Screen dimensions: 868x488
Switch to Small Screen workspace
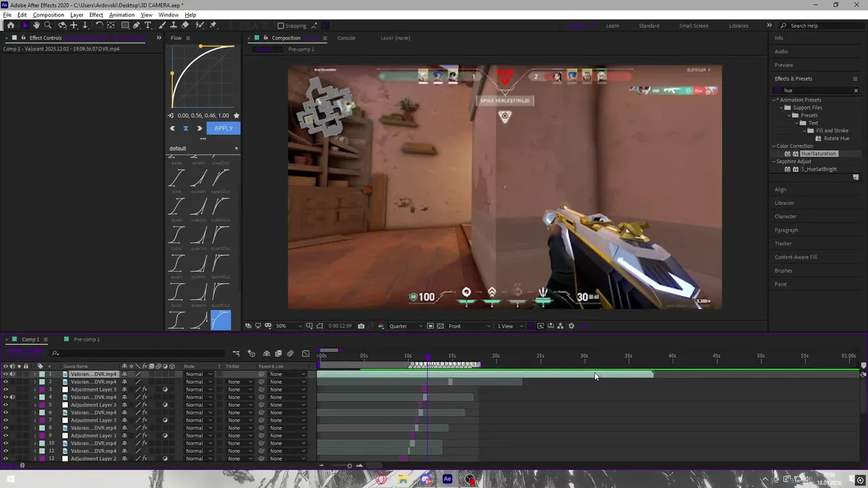[x=694, y=26]
